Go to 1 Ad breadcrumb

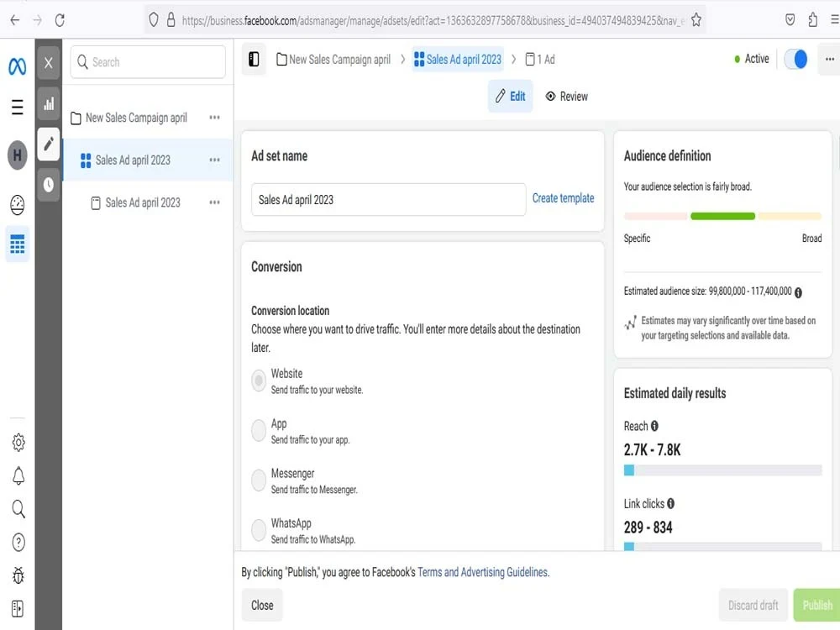(x=540, y=60)
